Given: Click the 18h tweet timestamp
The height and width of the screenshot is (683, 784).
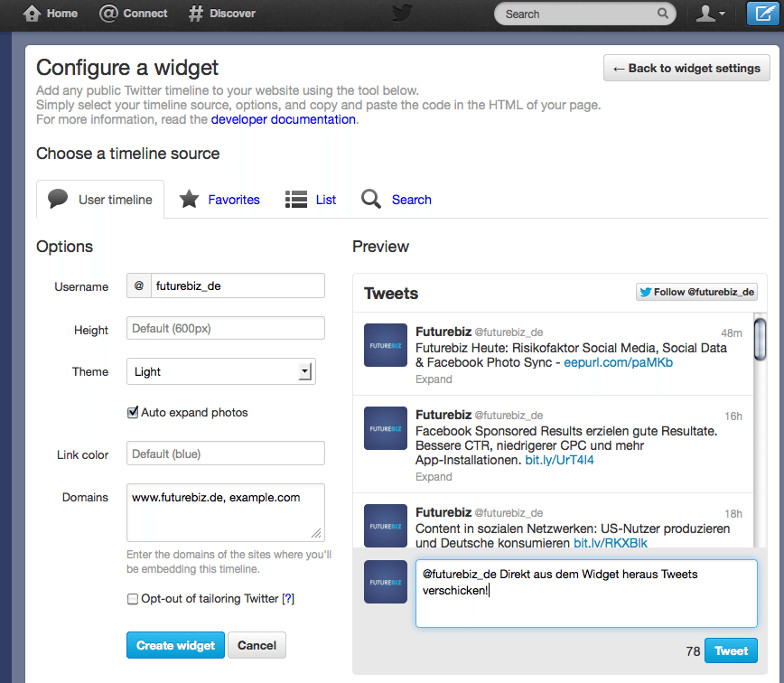Looking at the screenshot, I should point(733,513).
